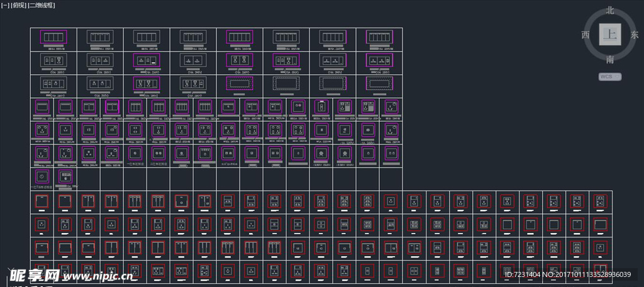The image size is (644, 287).
Task: Open the 俯视 view controls menu
Action: 18,5
